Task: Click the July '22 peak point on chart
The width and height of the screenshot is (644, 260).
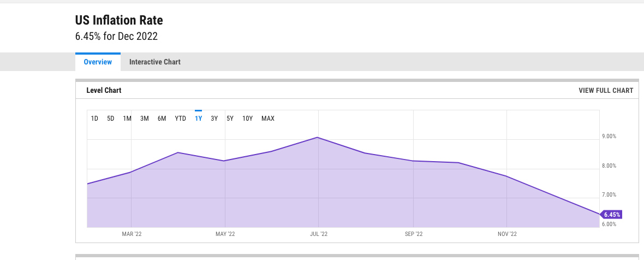Action: click(318, 137)
